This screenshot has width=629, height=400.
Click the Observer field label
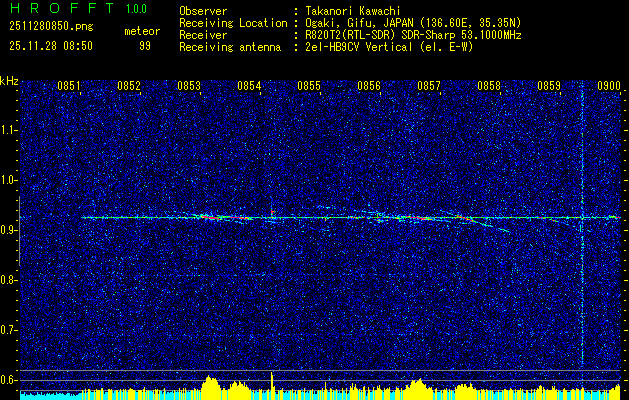pyautogui.click(x=203, y=11)
